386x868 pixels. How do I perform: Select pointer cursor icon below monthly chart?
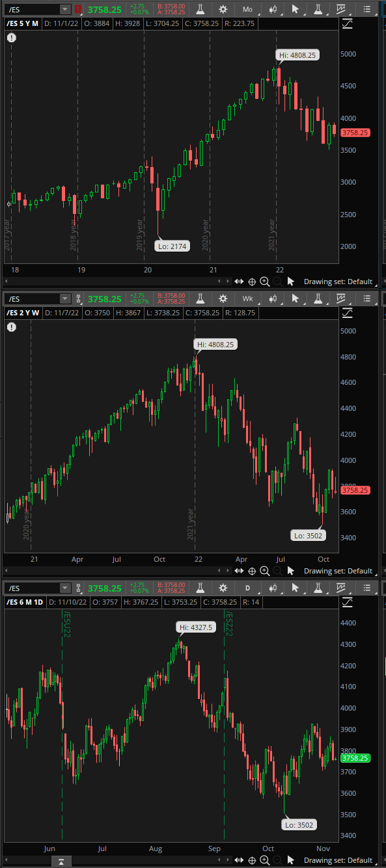[290, 282]
